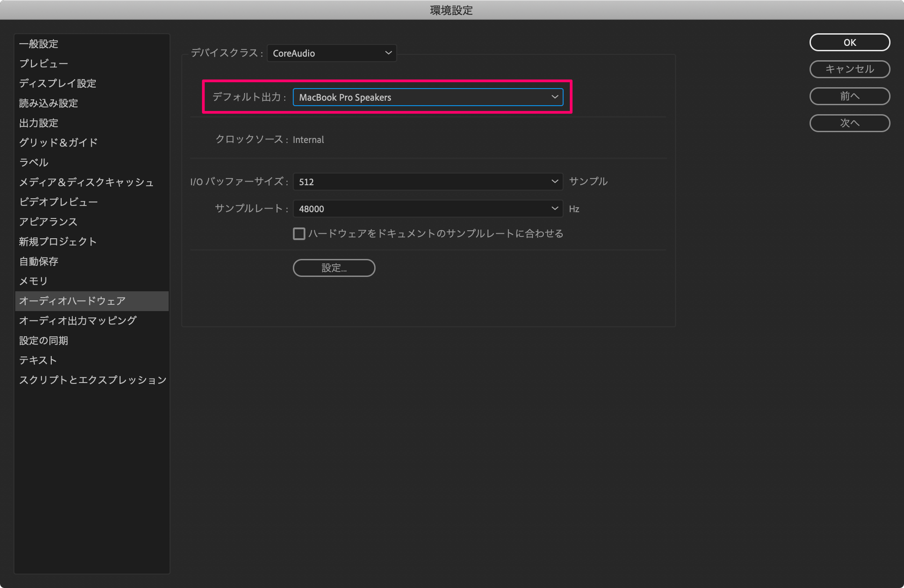Select プレビュー in the sidebar
The width and height of the screenshot is (904, 588).
92,64
